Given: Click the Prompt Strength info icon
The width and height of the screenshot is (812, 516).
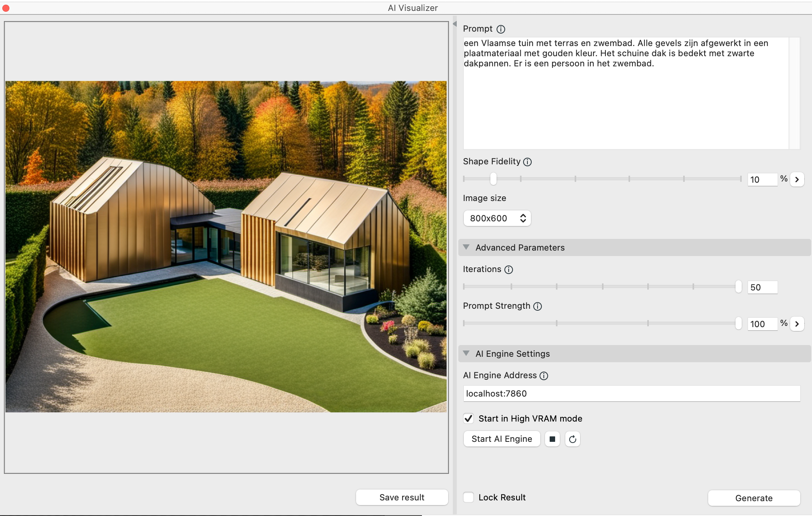Looking at the screenshot, I should tap(538, 306).
